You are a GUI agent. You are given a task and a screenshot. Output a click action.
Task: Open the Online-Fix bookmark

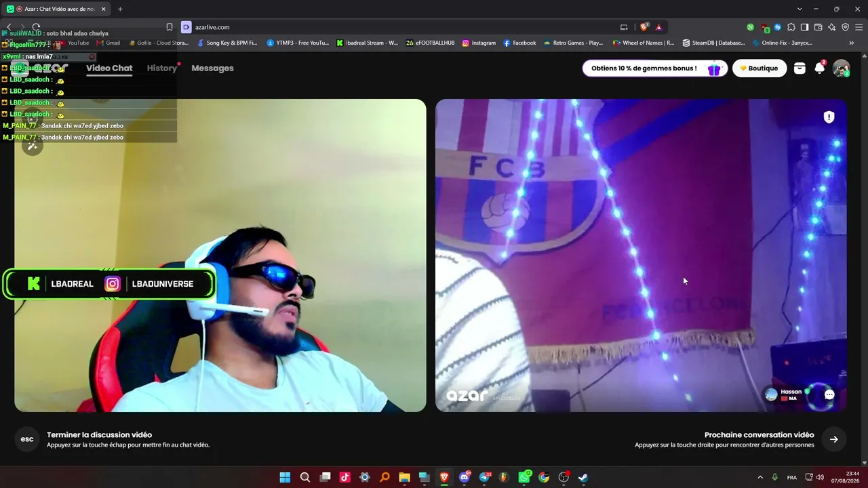[783, 43]
